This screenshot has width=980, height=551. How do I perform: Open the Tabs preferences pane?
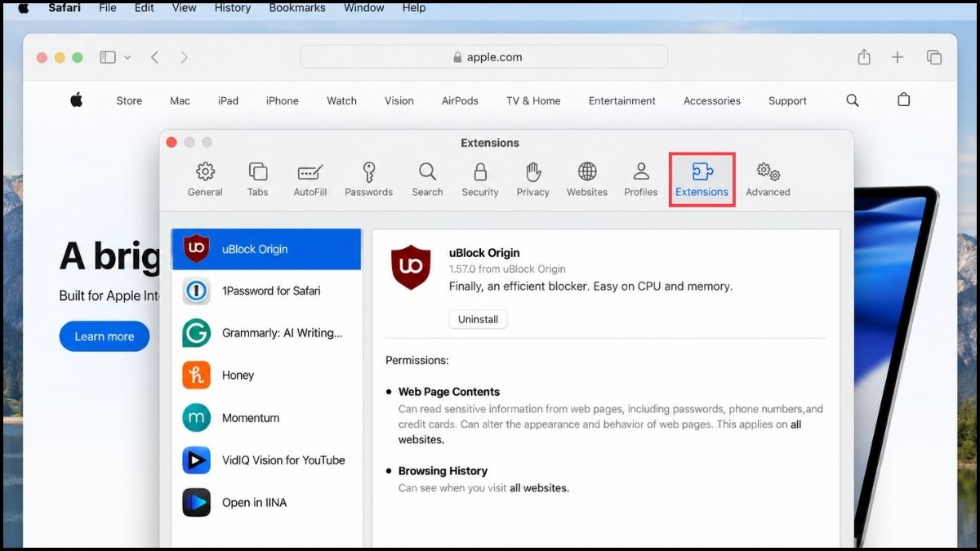point(257,180)
